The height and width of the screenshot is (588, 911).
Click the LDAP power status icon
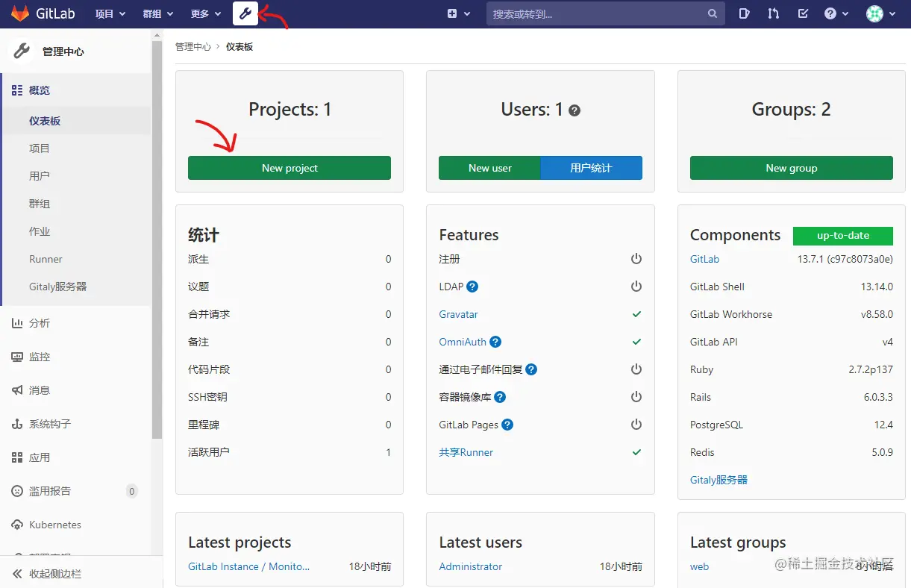point(636,287)
